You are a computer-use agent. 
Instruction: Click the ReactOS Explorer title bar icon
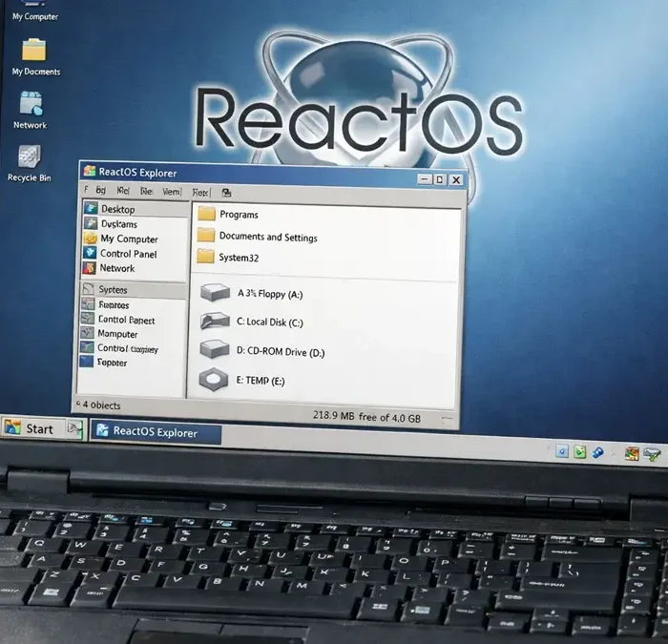pos(90,171)
